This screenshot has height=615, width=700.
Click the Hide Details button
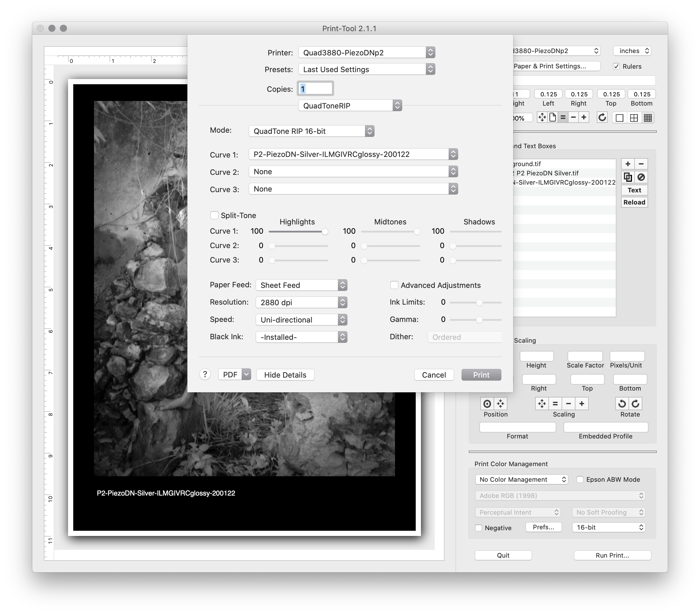[285, 375]
